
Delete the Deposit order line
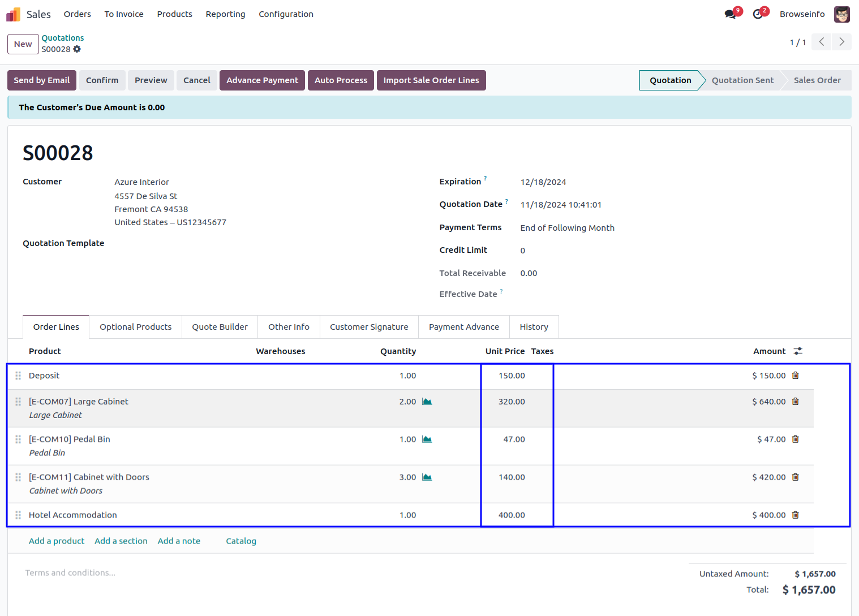[795, 376]
